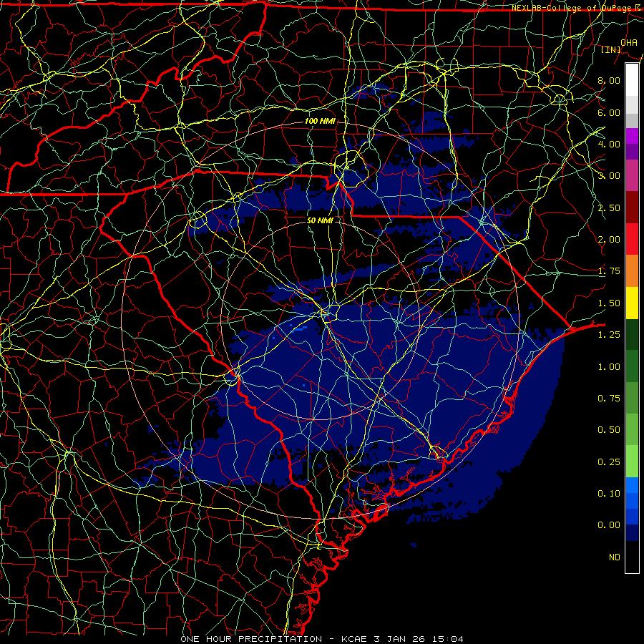Click the white swatch in the color scale
This screenshot has width=644, height=644.
pos(632,80)
